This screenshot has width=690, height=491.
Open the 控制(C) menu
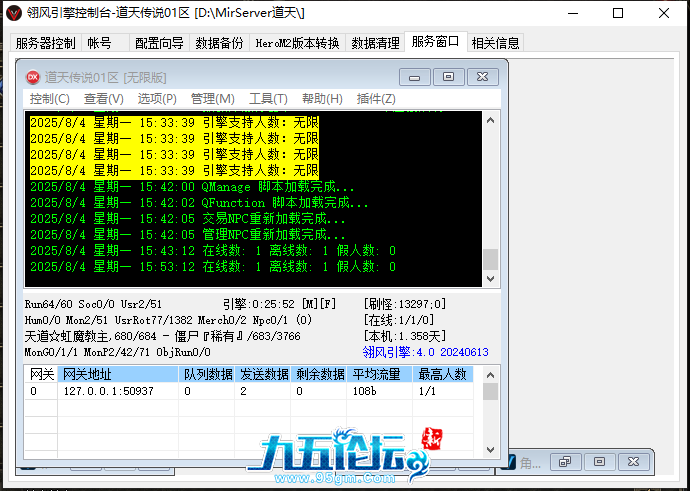tap(49, 99)
